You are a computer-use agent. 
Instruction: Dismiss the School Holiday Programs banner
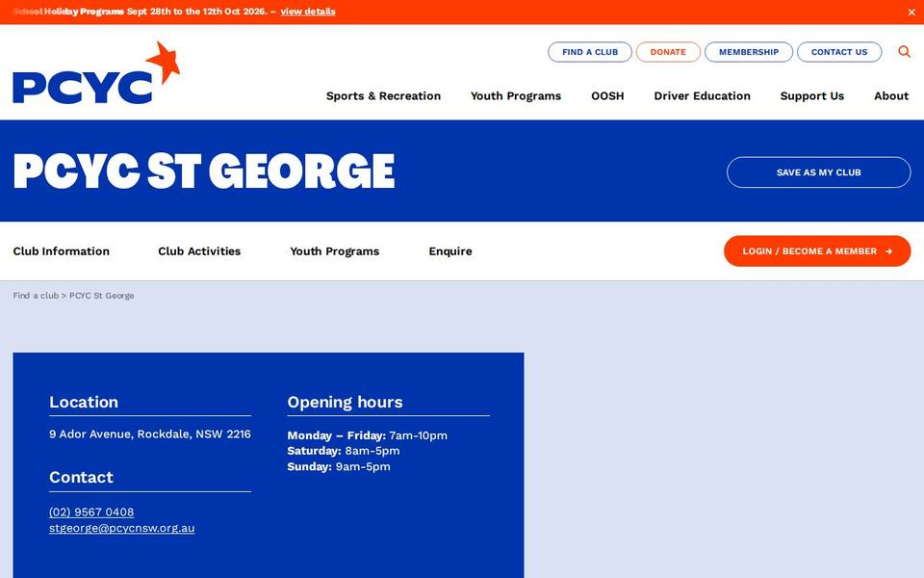click(x=911, y=12)
